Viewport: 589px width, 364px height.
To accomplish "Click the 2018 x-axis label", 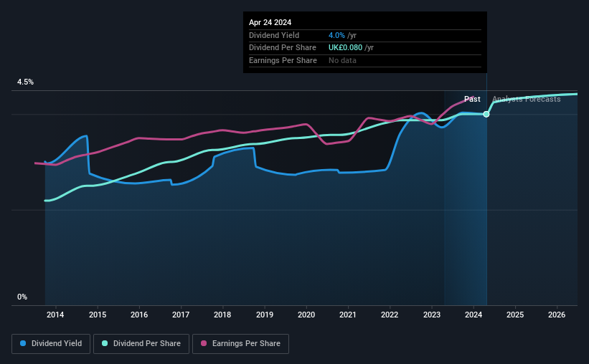I will click(222, 315).
